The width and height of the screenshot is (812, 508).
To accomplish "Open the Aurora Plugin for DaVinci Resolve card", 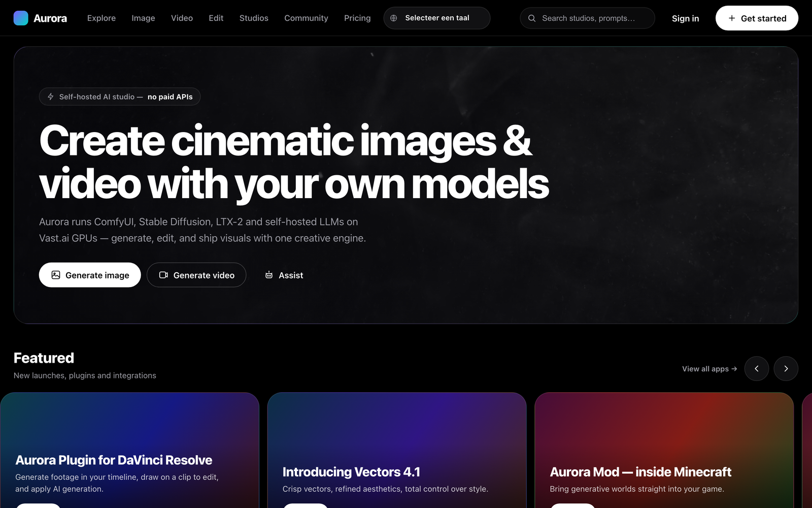I will coord(130,450).
